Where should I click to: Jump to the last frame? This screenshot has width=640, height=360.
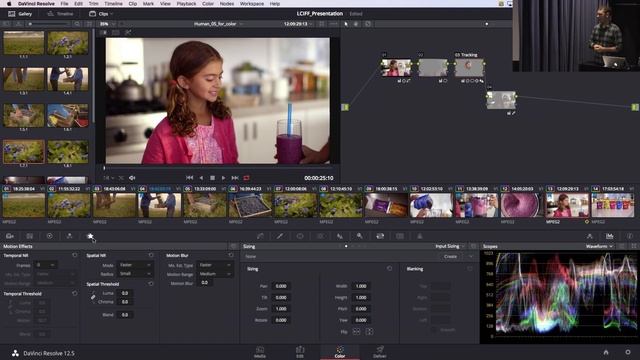pyautogui.click(x=235, y=178)
